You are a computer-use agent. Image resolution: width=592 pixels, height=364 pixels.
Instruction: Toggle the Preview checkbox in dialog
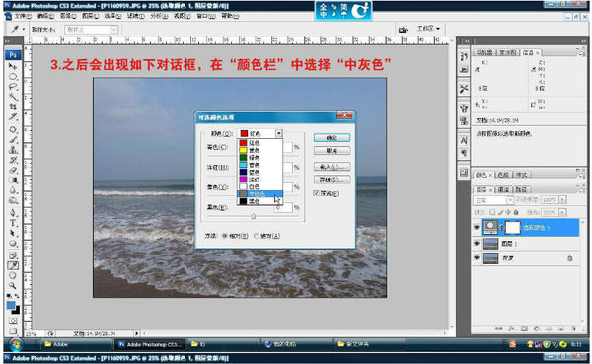tap(317, 193)
